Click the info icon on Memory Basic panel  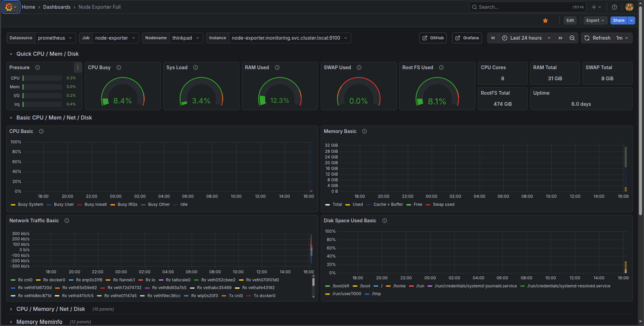click(364, 131)
